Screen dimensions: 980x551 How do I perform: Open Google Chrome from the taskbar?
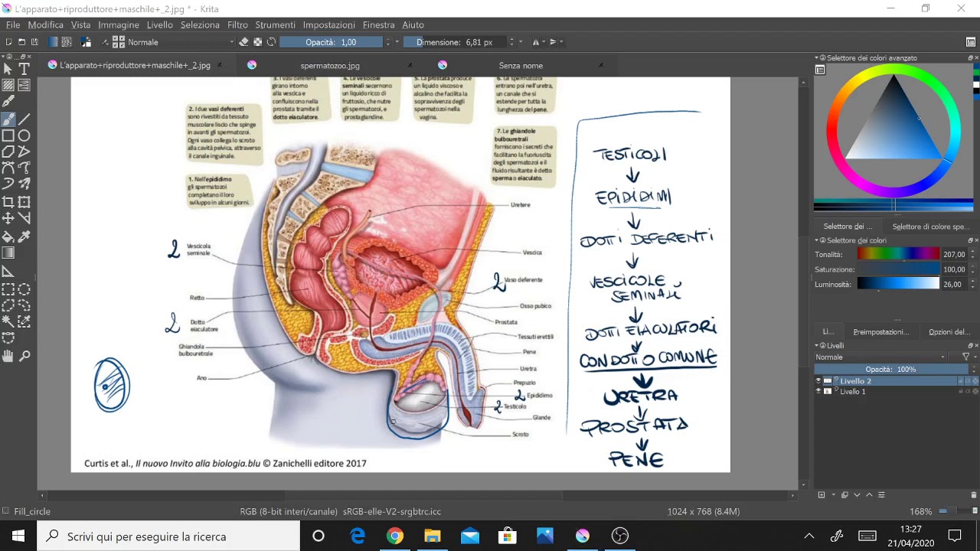tap(394, 536)
